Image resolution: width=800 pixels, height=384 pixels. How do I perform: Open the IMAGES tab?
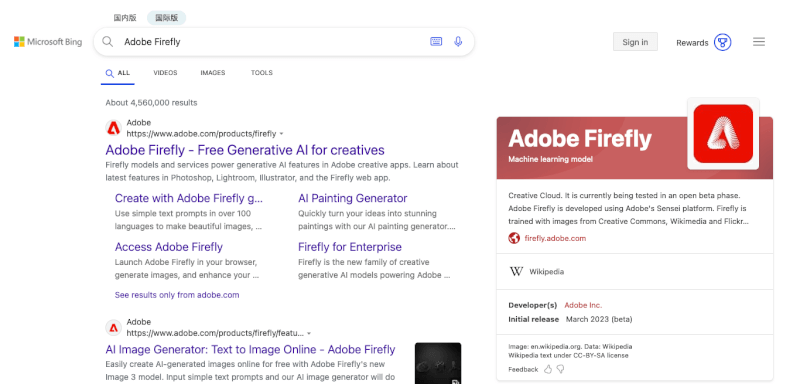[x=213, y=73]
